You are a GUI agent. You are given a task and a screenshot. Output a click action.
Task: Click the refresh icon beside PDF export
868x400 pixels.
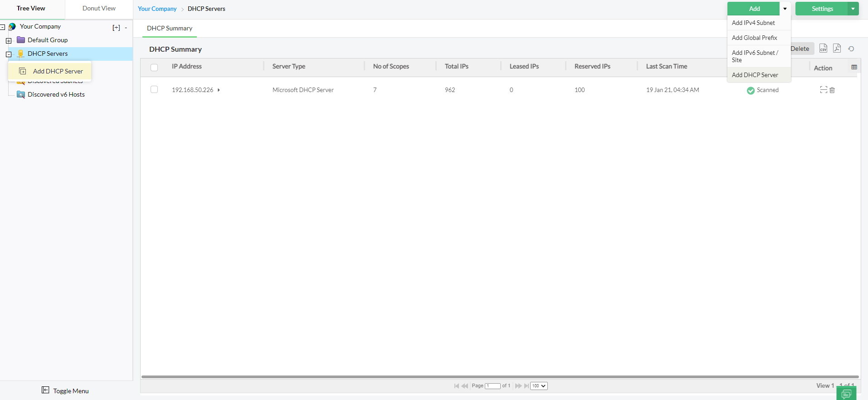(x=851, y=49)
